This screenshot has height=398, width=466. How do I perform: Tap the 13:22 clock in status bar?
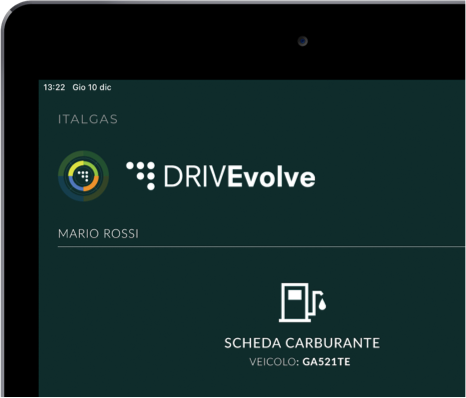coord(54,87)
